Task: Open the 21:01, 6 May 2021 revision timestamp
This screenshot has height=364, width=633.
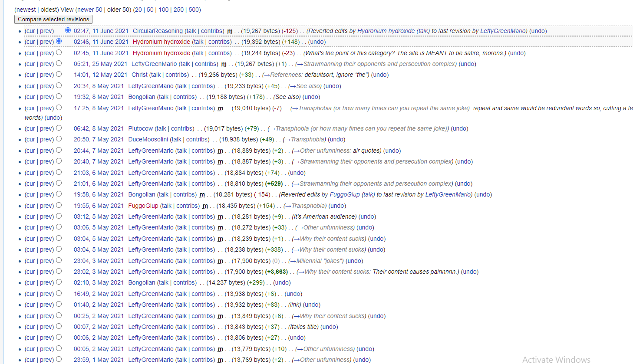Action: point(99,184)
